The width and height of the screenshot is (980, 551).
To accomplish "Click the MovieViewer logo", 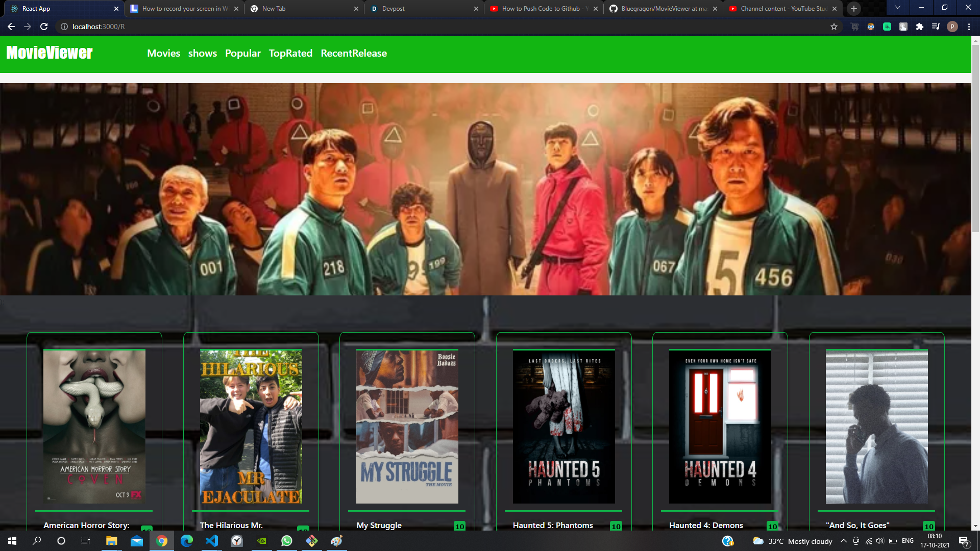I will (x=50, y=53).
